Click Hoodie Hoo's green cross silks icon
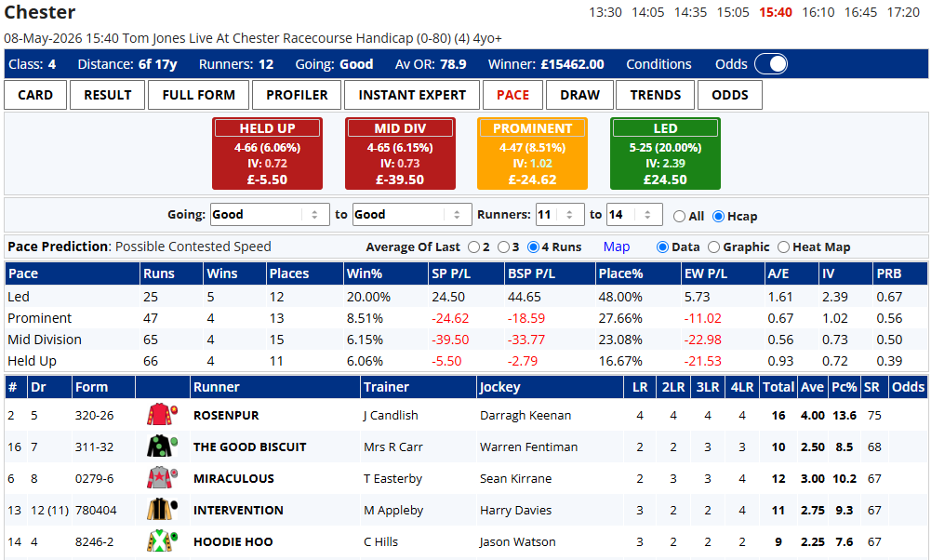Image resolution: width=931 pixels, height=560 pixels. pos(162,541)
